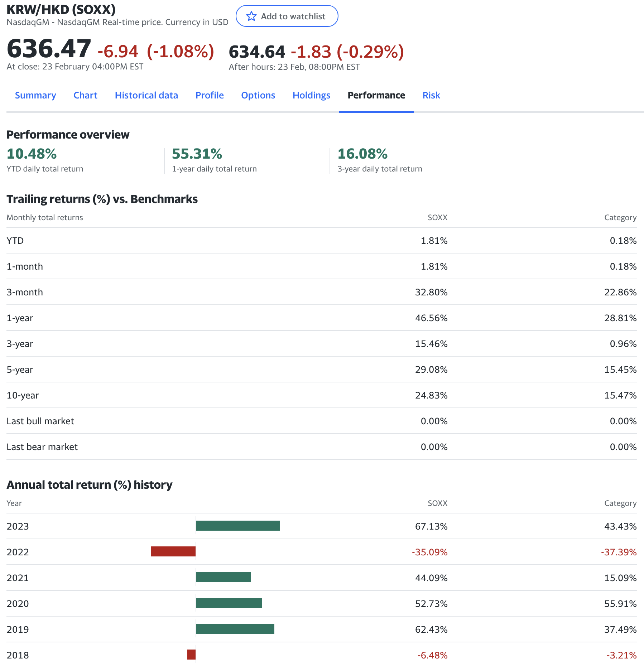Click the Trailing returns vs. Benchmarks heading
644x666 pixels.
pos(102,199)
